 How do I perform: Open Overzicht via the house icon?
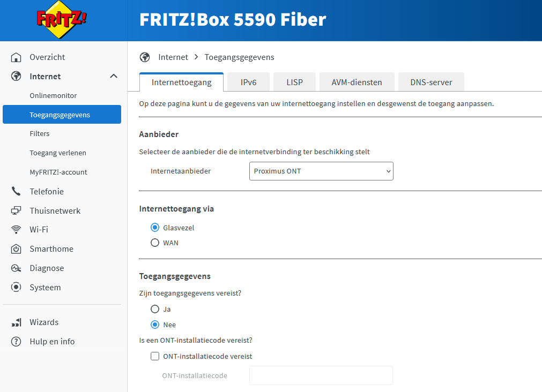[x=17, y=57]
